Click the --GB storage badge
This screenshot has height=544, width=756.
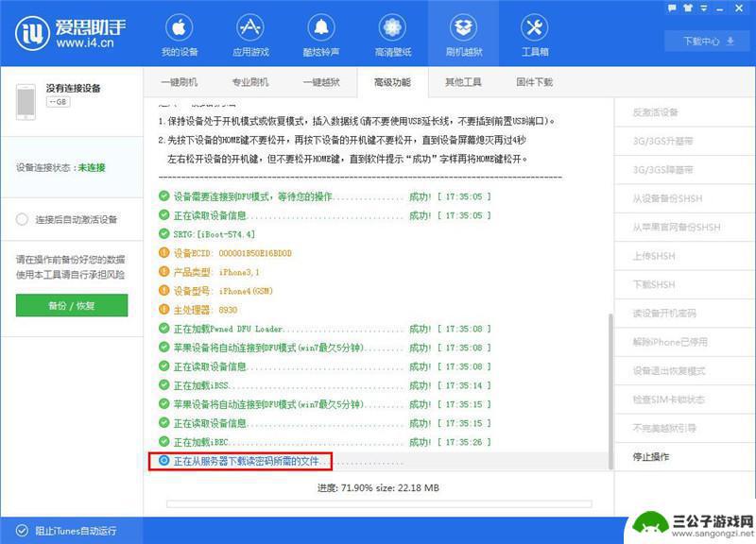pos(59,102)
